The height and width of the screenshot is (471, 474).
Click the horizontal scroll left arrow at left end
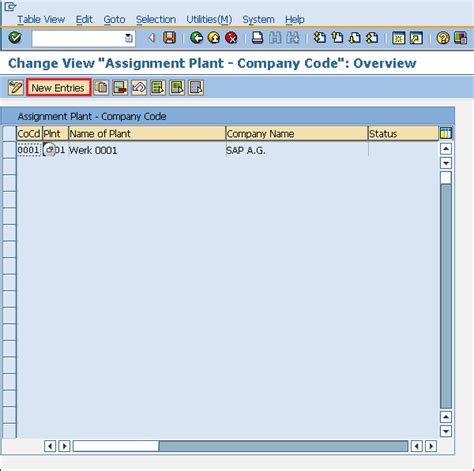pyautogui.click(x=50, y=446)
